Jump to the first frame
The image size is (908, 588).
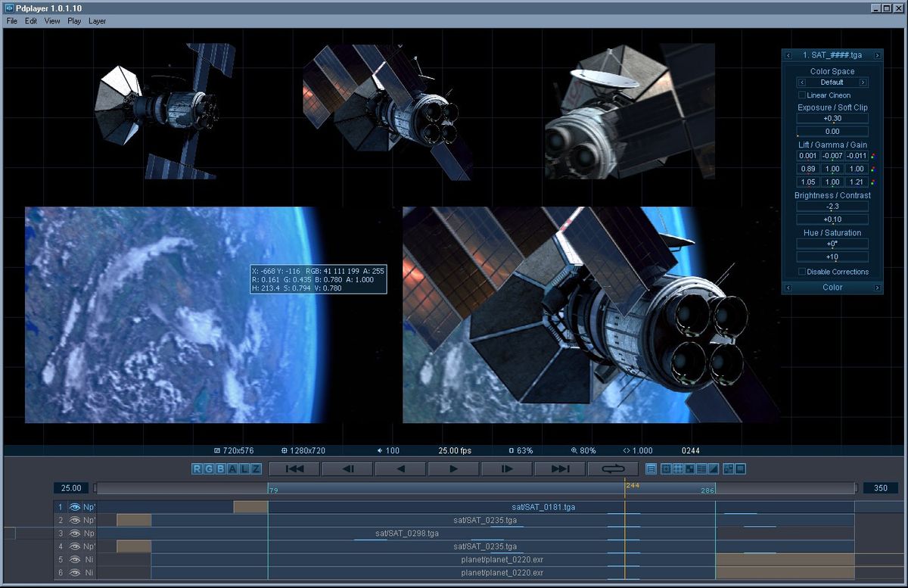pyautogui.click(x=294, y=469)
